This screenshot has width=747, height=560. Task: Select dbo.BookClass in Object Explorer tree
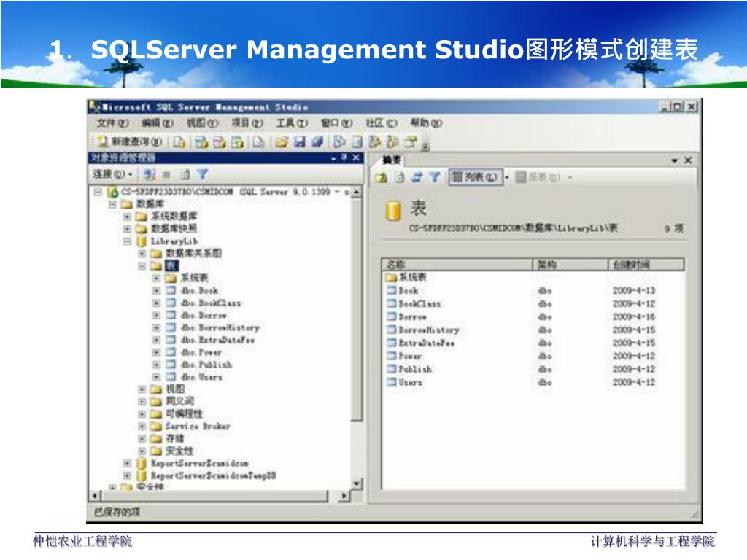point(211,303)
